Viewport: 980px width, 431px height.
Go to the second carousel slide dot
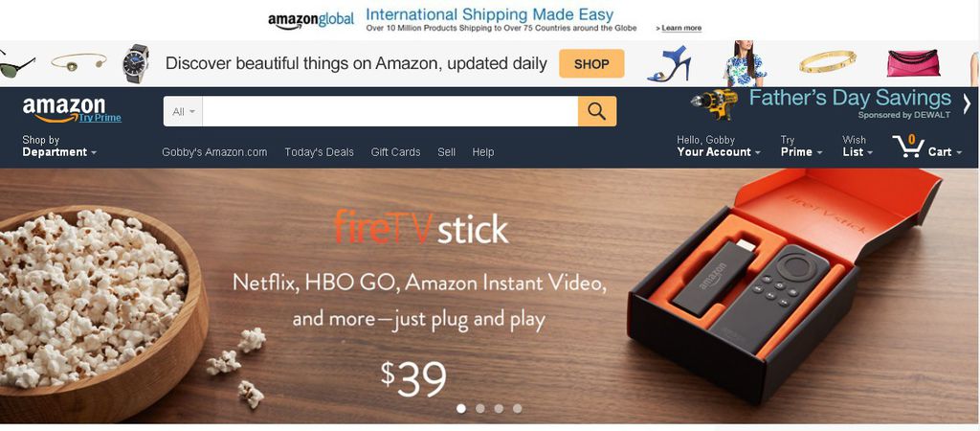coord(480,408)
